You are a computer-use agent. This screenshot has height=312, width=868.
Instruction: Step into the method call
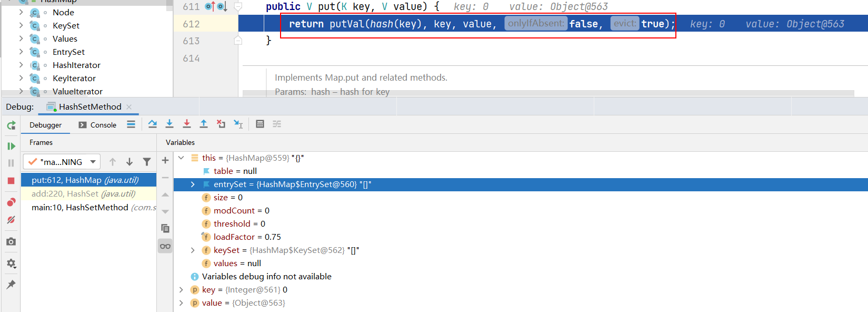pos(169,124)
